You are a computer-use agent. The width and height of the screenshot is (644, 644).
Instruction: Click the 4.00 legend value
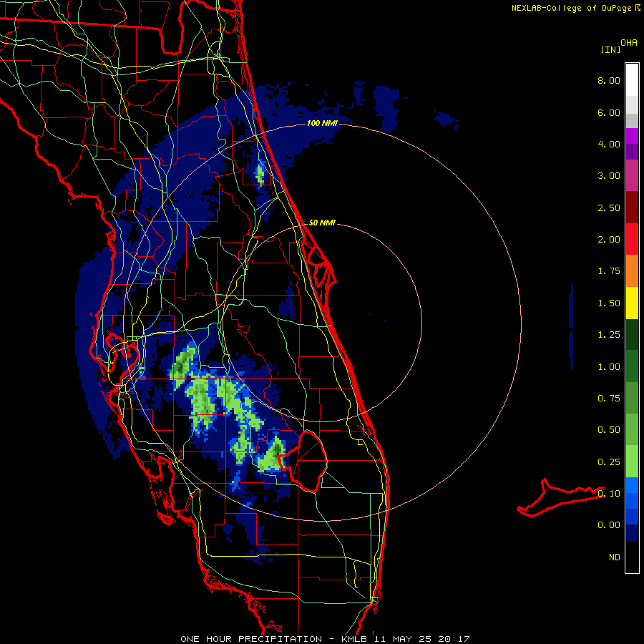[609, 144]
